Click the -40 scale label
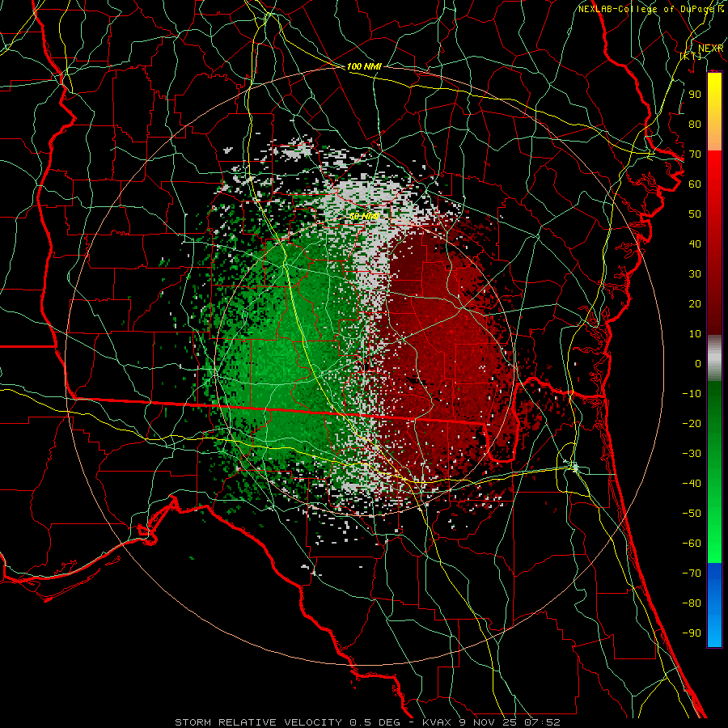Viewport: 728px width, 728px height. click(692, 484)
